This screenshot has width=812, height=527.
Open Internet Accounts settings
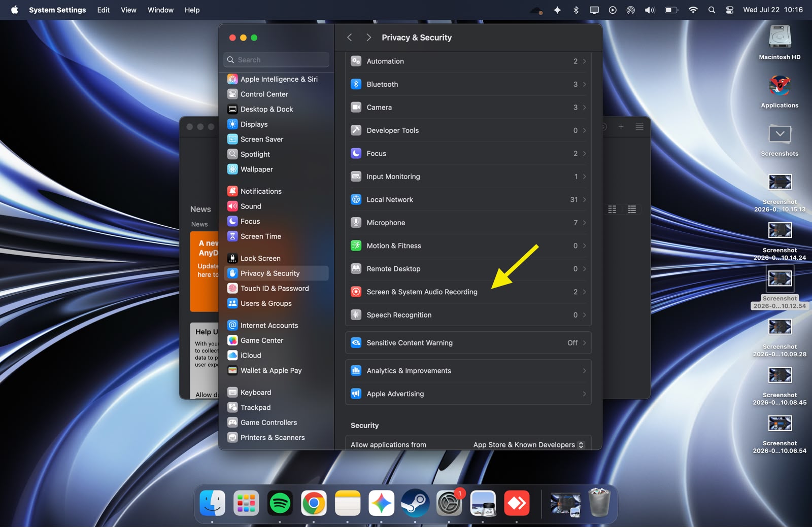coord(276,326)
